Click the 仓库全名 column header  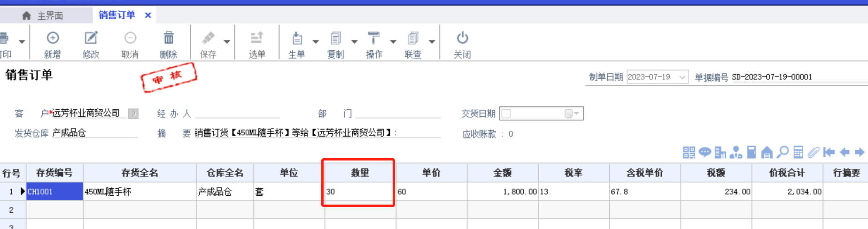pos(225,173)
